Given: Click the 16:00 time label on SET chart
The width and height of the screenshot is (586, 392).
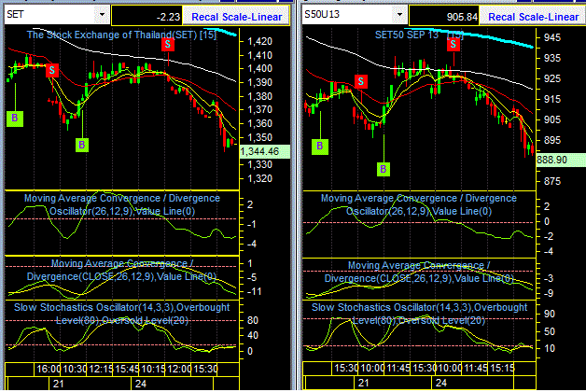Looking at the screenshot, I should point(49,370).
